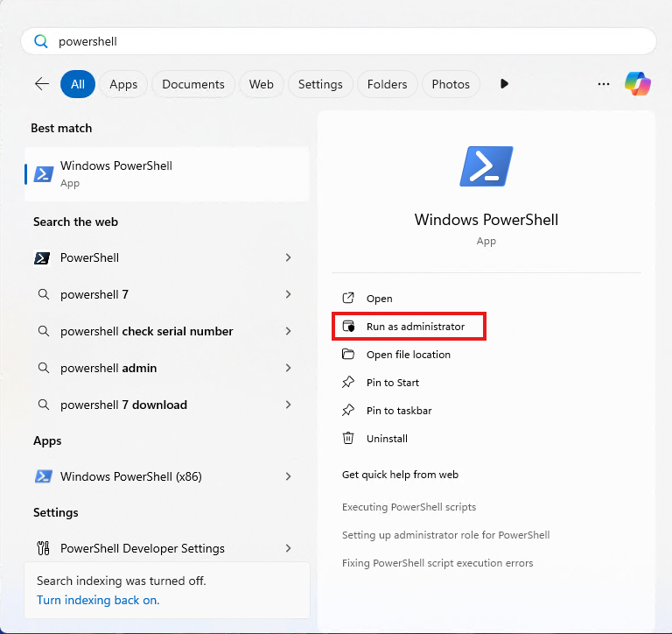Click the back arrow icon
The width and height of the screenshot is (672, 634).
pos(41,84)
